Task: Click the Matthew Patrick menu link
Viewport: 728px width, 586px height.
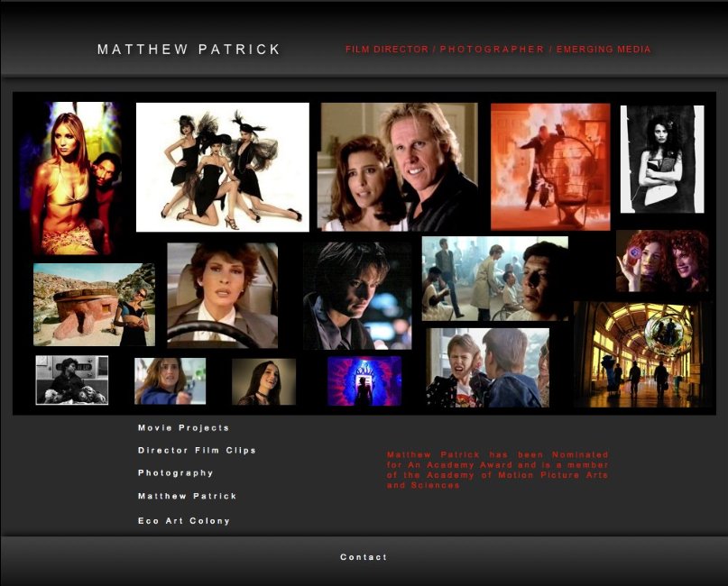Action: click(x=187, y=497)
